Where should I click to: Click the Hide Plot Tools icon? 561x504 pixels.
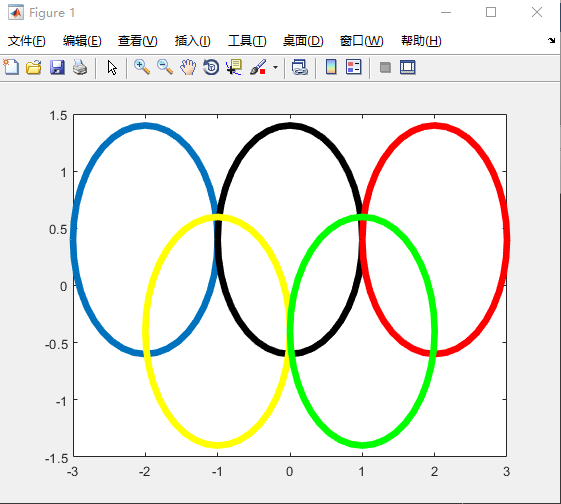pyautogui.click(x=385, y=67)
